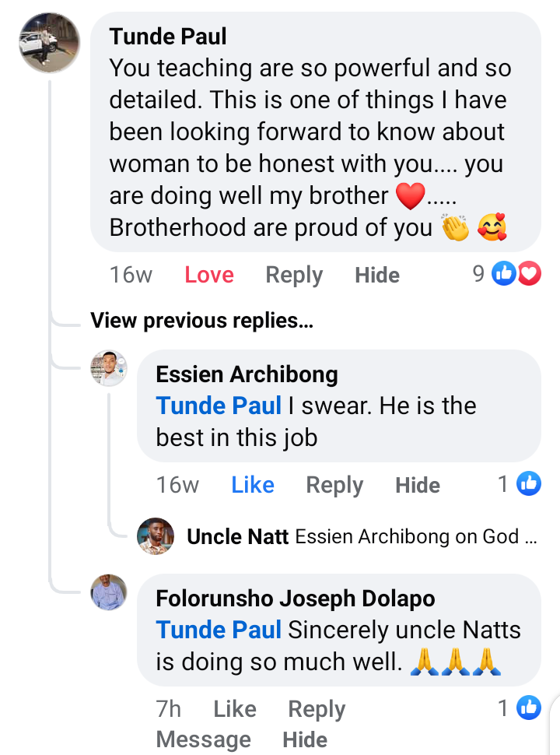Viewport: 560px width, 755px height.
Task: Message Folorunsho Joseph Dolapo
Action: point(203,739)
